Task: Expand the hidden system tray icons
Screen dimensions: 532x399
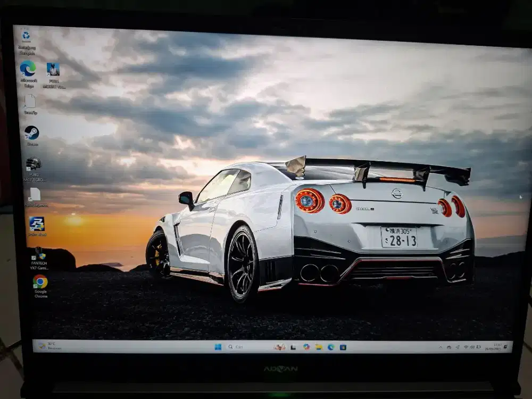Action: pyautogui.click(x=440, y=347)
